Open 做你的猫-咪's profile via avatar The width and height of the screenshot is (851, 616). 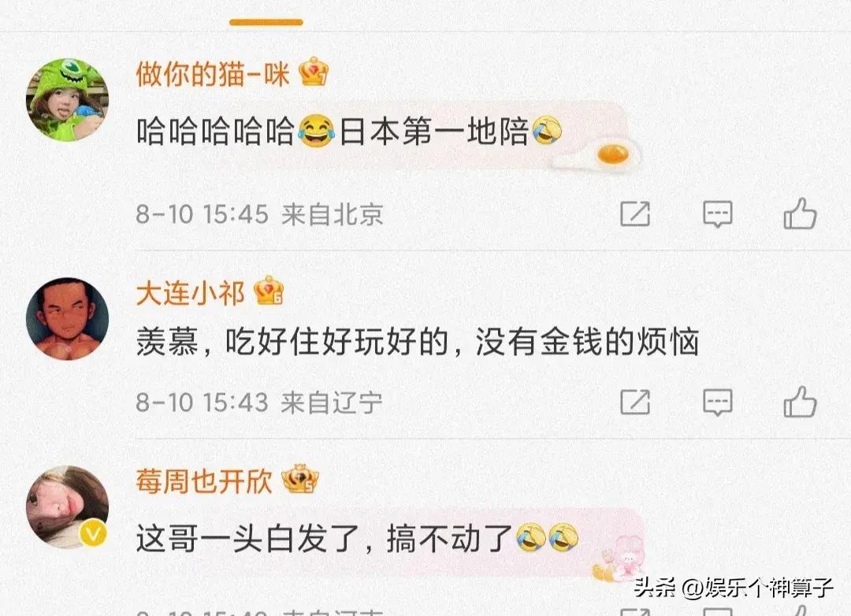click(x=67, y=100)
